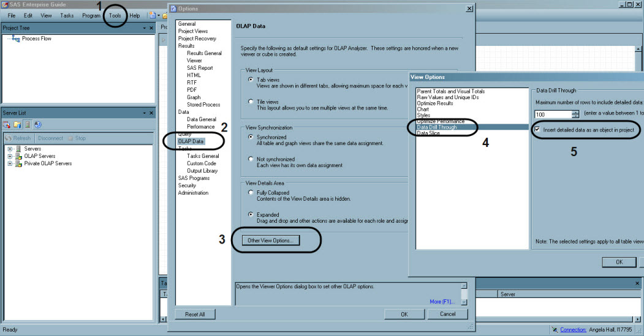Image resolution: width=644 pixels, height=336 pixels.
Task: Open More (F1) help link
Action: tap(442, 302)
